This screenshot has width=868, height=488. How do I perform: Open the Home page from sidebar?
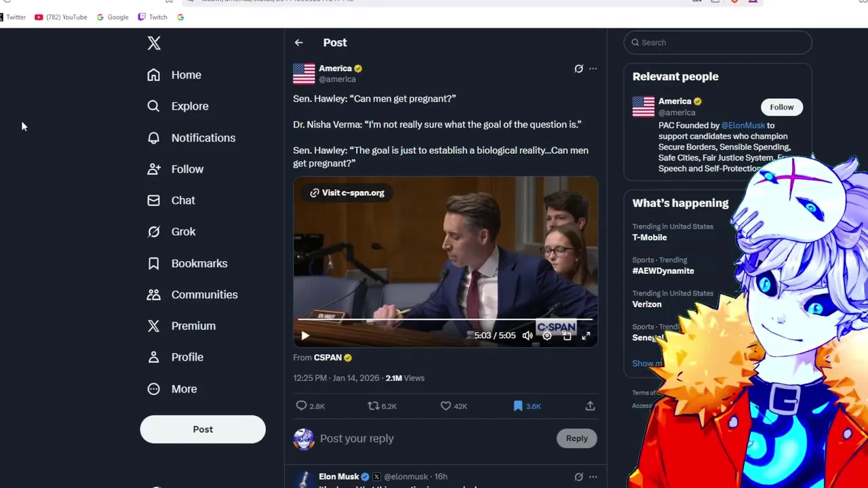[x=174, y=75]
